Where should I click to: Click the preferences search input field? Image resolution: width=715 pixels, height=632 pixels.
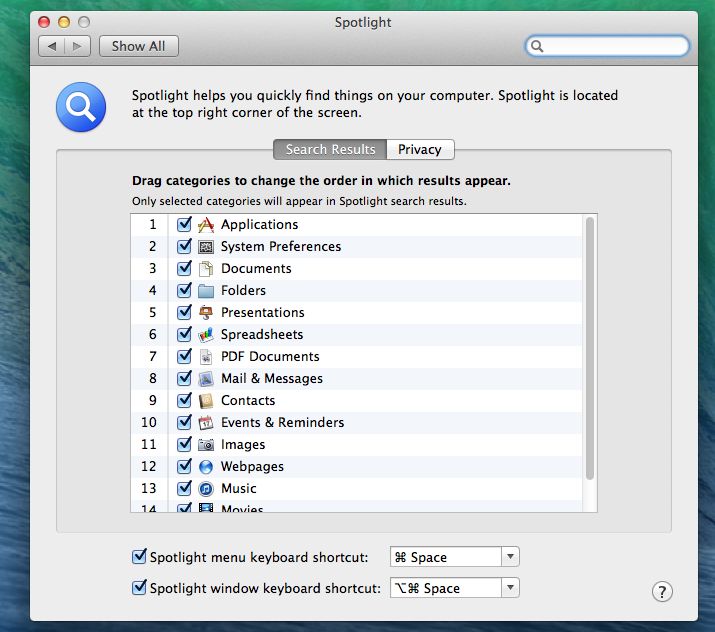(607, 46)
